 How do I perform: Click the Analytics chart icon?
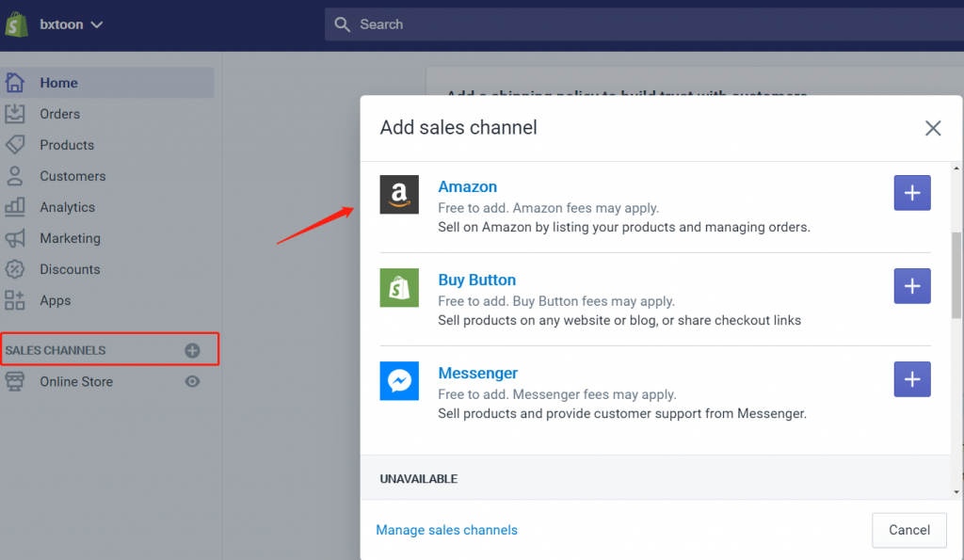[x=15, y=207]
